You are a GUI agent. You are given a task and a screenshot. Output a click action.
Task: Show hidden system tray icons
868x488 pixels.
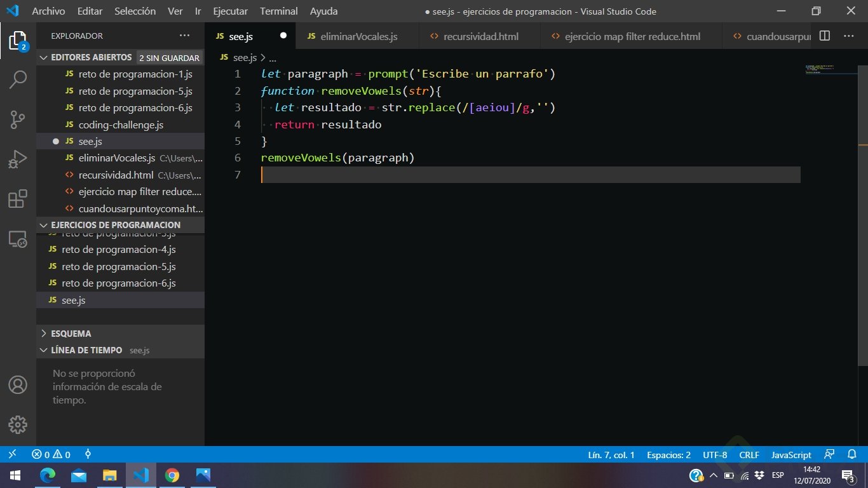[x=714, y=475]
